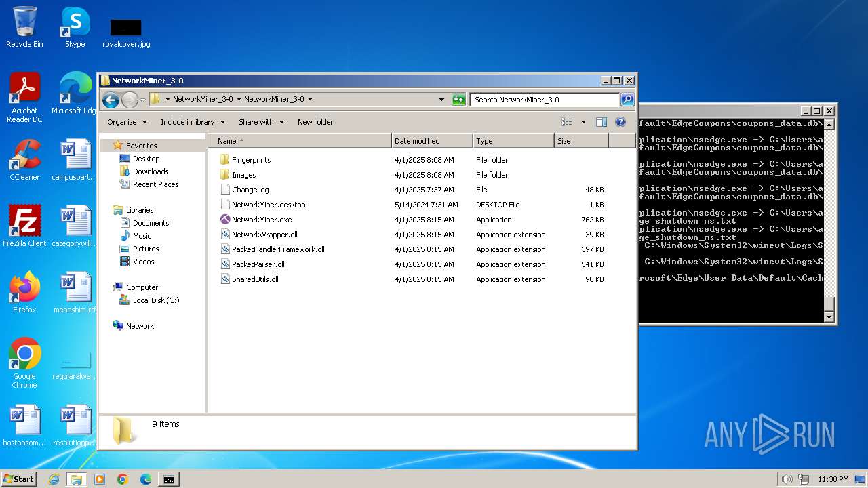This screenshot has height=488, width=868.
Task: Open the address bar history dropdown
Action: tap(442, 100)
